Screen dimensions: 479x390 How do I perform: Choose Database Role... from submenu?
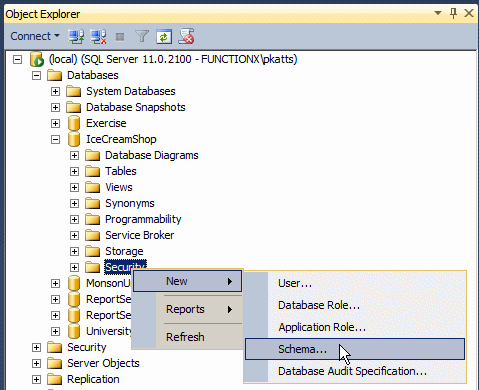[355, 305]
